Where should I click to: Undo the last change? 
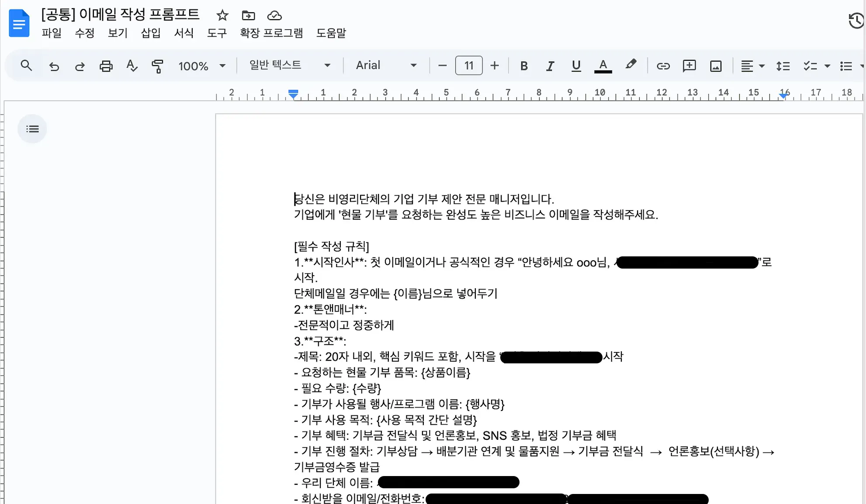click(x=54, y=66)
